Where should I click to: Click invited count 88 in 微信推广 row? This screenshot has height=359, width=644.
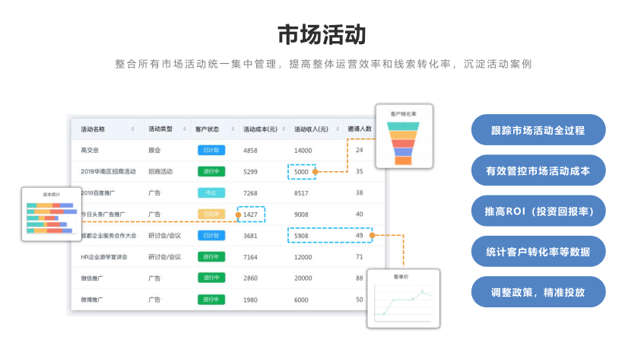[360, 278]
